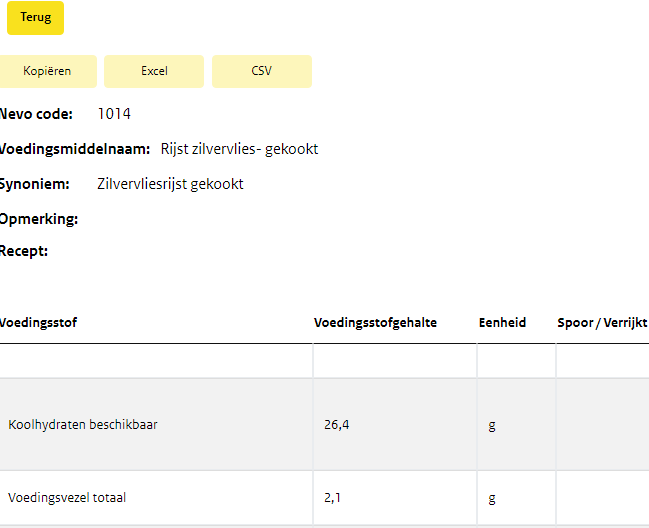Click the unit g in Koolhydraten row

pyautogui.click(x=492, y=424)
